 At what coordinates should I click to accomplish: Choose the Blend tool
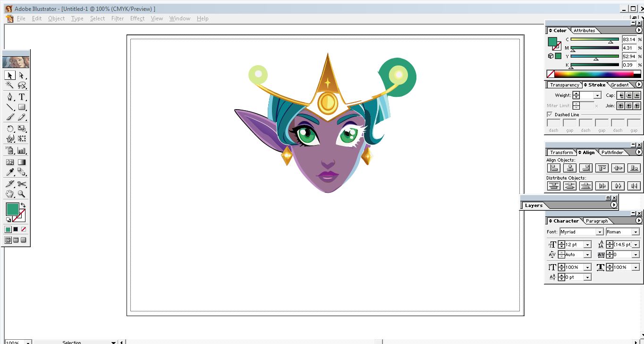pos(22,172)
